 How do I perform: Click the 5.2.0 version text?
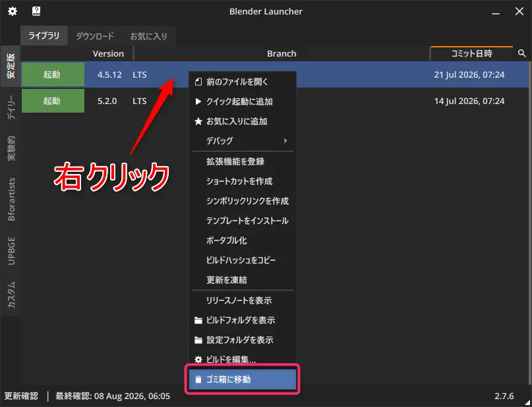pos(107,101)
